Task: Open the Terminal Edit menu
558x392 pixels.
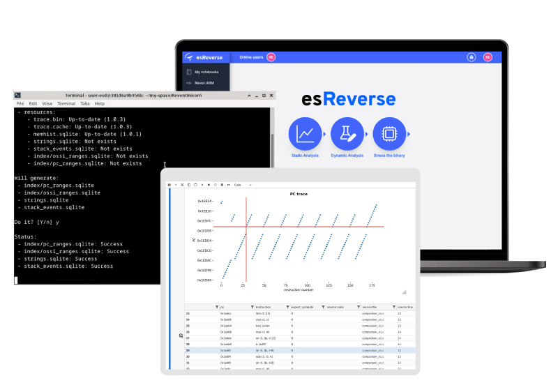Action: [x=33, y=103]
